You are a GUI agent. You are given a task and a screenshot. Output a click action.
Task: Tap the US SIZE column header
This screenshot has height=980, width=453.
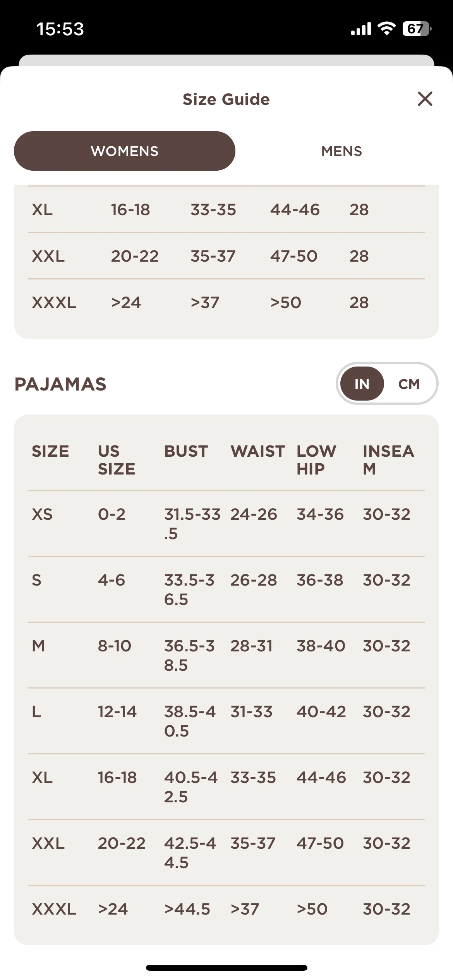[117, 460]
